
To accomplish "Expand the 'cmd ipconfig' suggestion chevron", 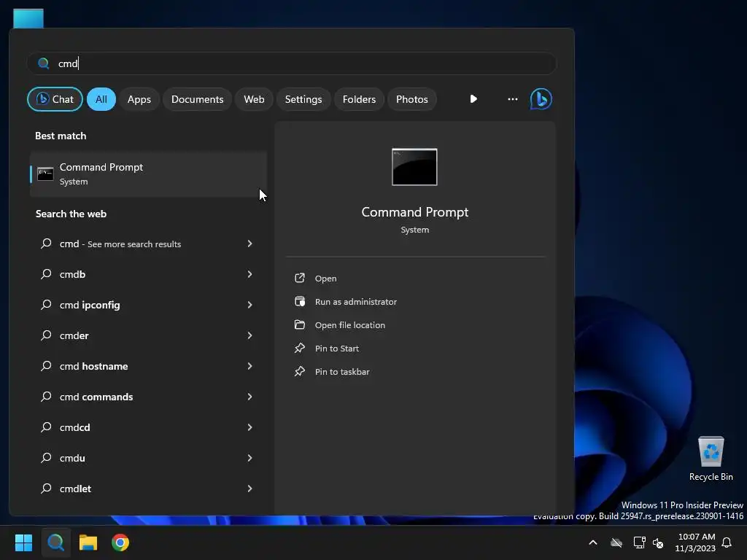I will pyautogui.click(x=249, y=305).
